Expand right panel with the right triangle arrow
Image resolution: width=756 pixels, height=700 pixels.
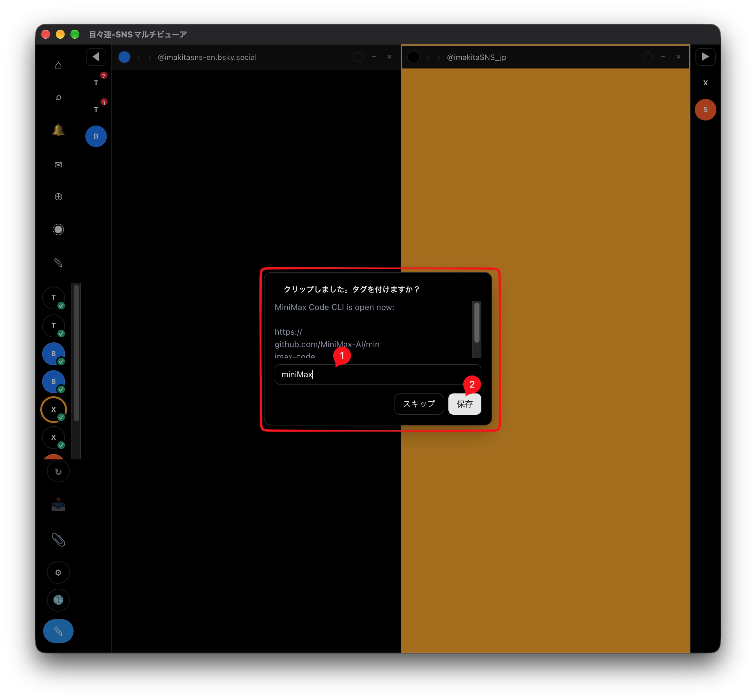click(x=705, y=57)
